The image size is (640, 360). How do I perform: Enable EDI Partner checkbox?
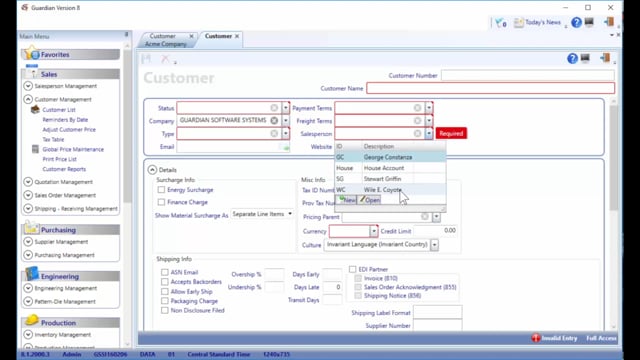point(353,269)
